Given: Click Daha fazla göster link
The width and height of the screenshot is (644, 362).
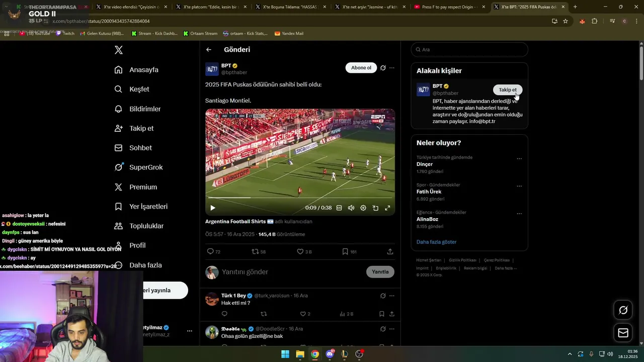Looking at the screenshot, I should coord(436,242).
